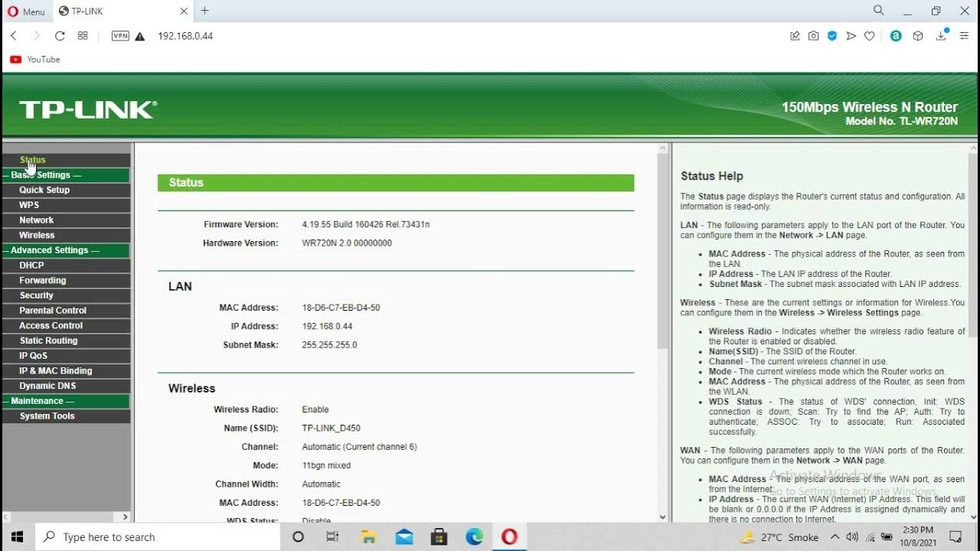Image resolution: width=980 pixels, height=551 pixels.
Task: Expand the DHCP menu
Action: click(31, 266)
